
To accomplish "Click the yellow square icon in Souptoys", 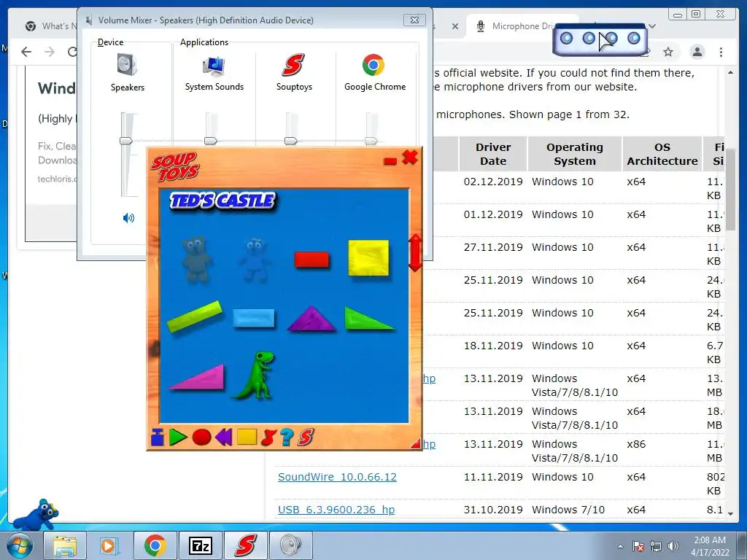I will tap(247, 437).
